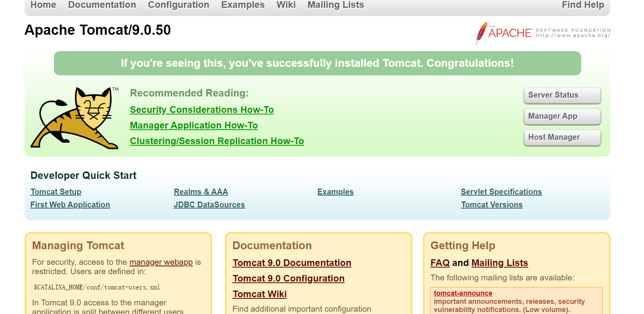Open the Documentation navigation item
The width and height of the screenshot is (644, 314).
(102, 5)
